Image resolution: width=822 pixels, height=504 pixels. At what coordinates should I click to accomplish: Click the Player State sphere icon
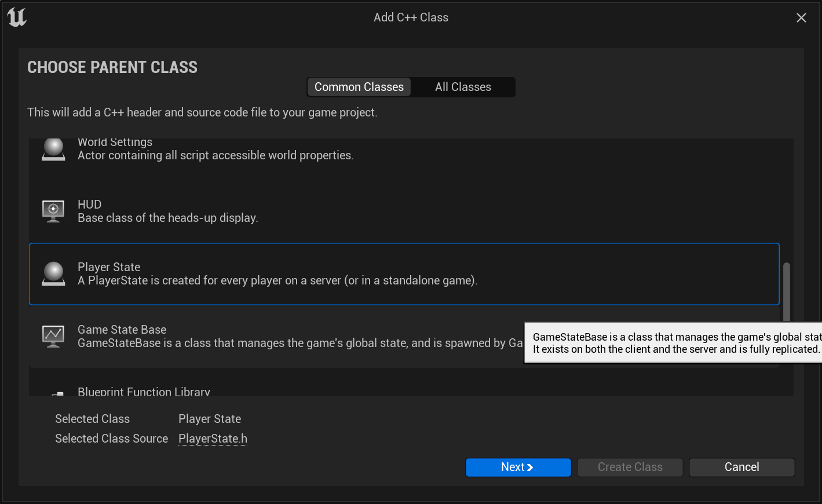(x=53, y=274)
